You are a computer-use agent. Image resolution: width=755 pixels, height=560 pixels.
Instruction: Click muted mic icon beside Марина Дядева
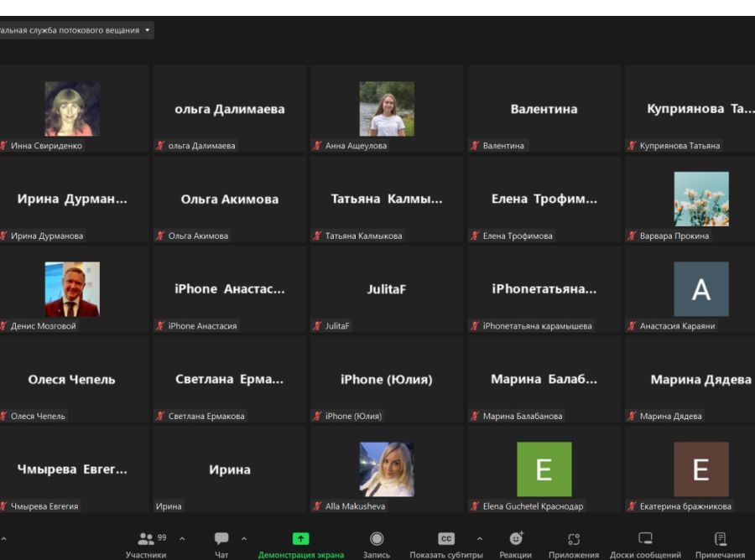[x=632, y=416]
